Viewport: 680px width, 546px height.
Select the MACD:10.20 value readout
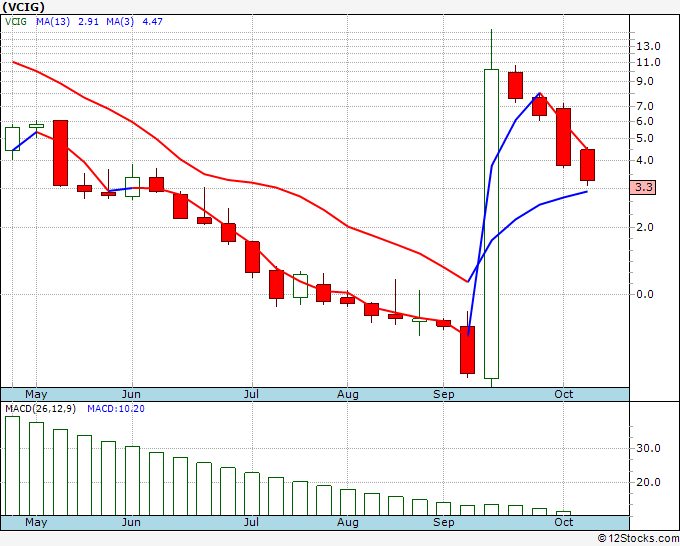(x=116, y=409)
